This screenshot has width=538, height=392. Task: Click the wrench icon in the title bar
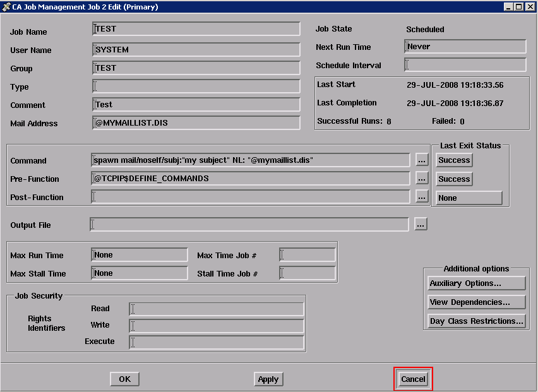pos(6,6)
